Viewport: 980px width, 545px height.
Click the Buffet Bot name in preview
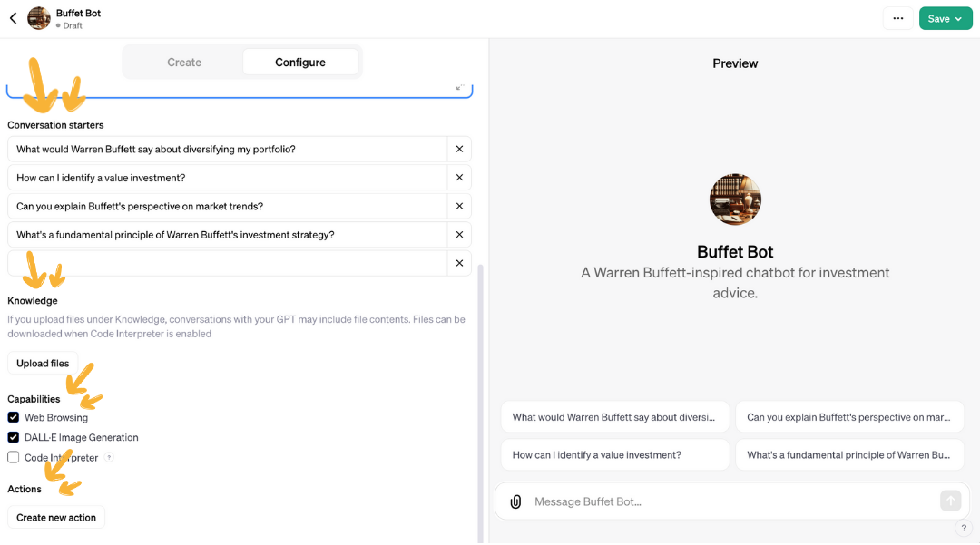(x=735, y=251)
